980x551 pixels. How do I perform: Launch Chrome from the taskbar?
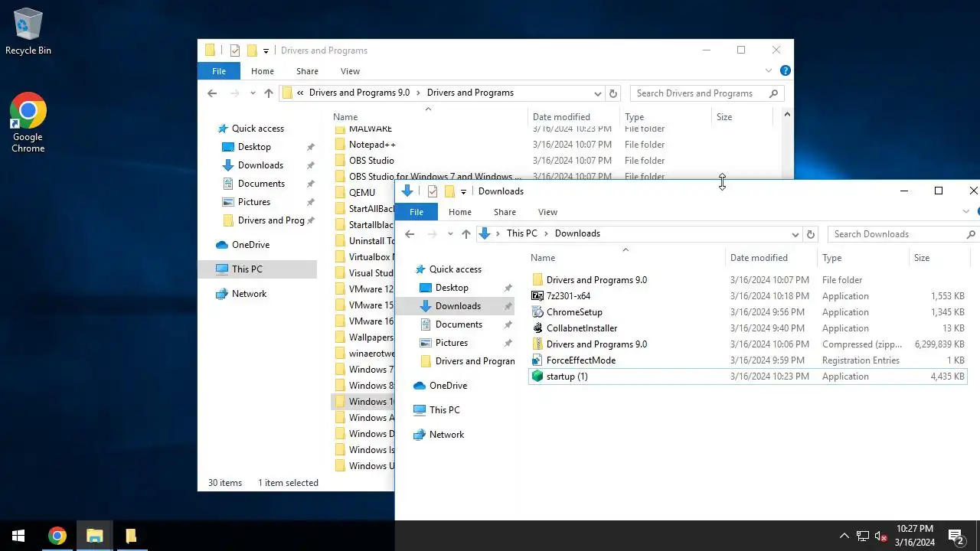click(57, 536)
